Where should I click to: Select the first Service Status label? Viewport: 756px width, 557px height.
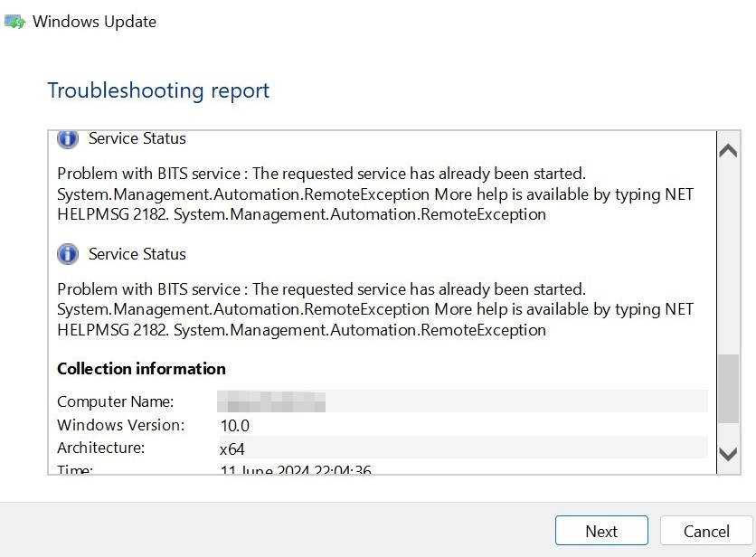pos(137,138)
